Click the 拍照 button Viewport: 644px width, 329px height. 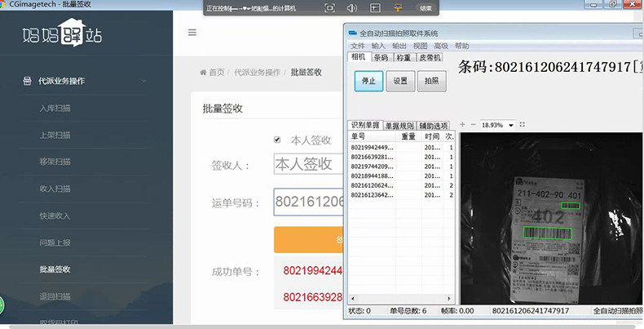coord(432,81)
